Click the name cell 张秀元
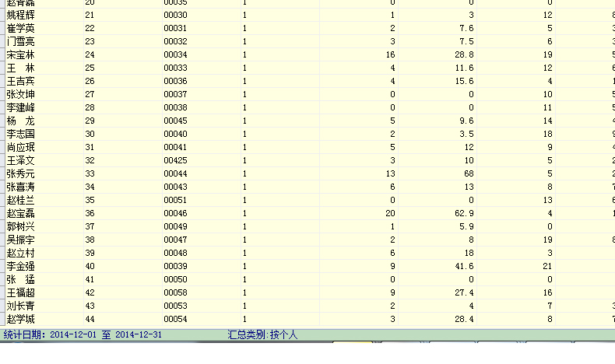 pos(20,173)
